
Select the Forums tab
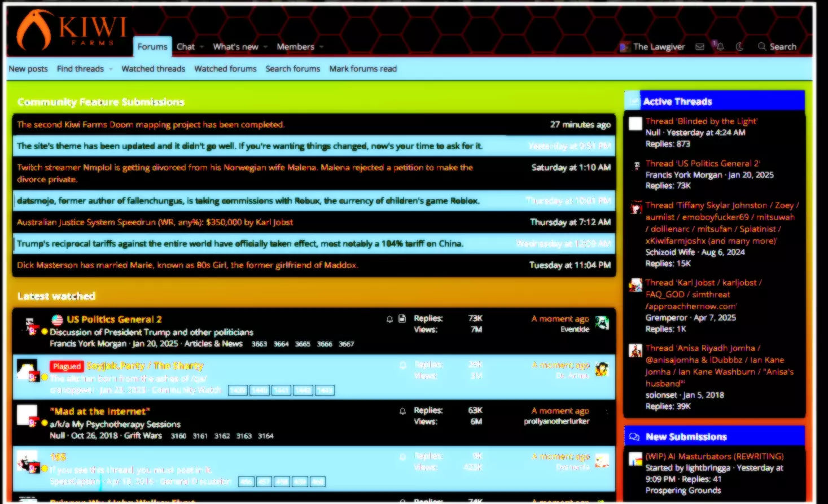click(152, 47)
